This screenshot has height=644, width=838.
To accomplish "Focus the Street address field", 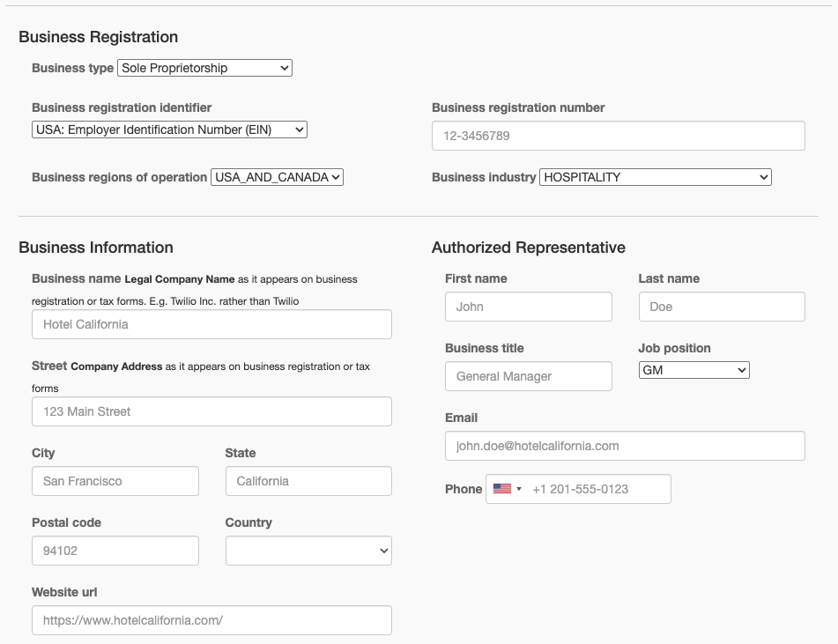I will tap(211, 411).
